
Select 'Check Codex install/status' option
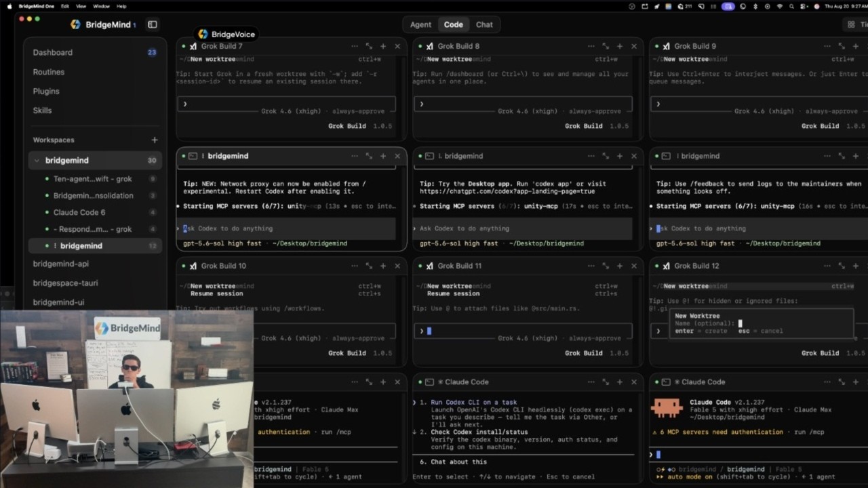point(479,432)
